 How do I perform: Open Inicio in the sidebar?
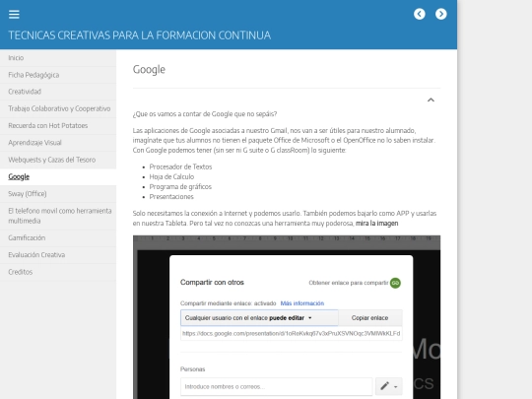tap(58, 58)
